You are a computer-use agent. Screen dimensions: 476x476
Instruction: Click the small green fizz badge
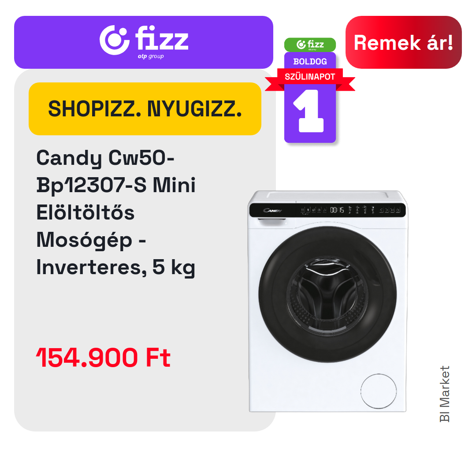click(x=310, y=45)
